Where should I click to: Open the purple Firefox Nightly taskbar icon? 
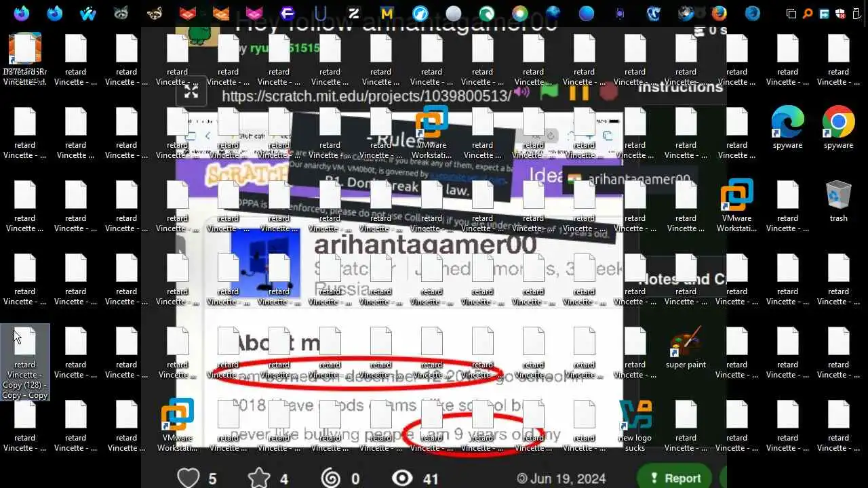[x=21, y=13]
